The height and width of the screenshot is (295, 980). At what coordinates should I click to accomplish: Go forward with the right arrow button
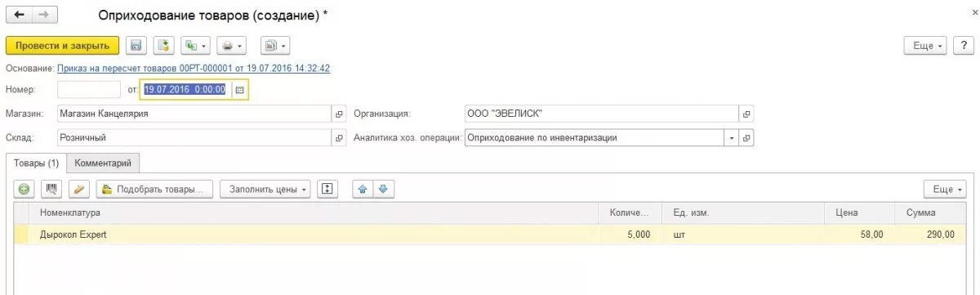click(45, 15)
